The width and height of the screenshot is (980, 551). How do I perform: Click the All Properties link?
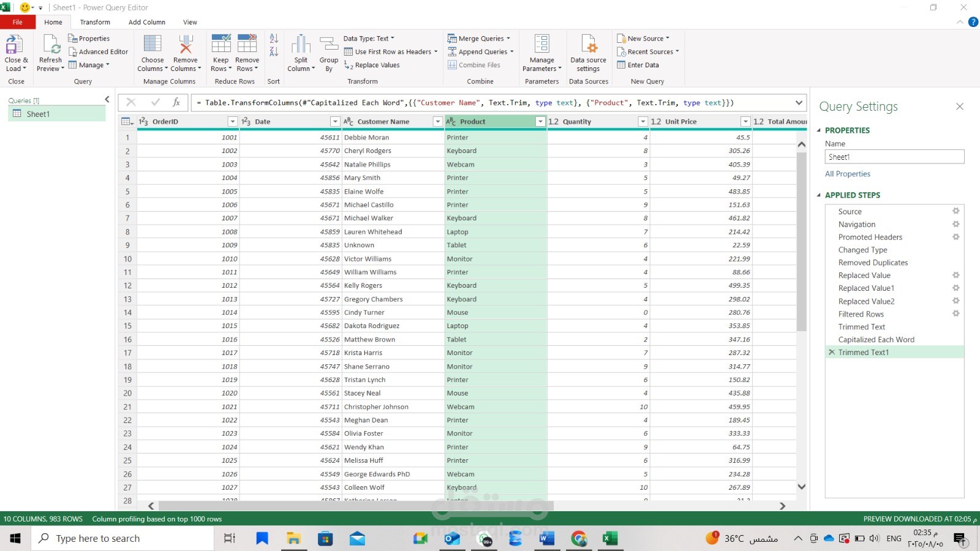(848, 174)
